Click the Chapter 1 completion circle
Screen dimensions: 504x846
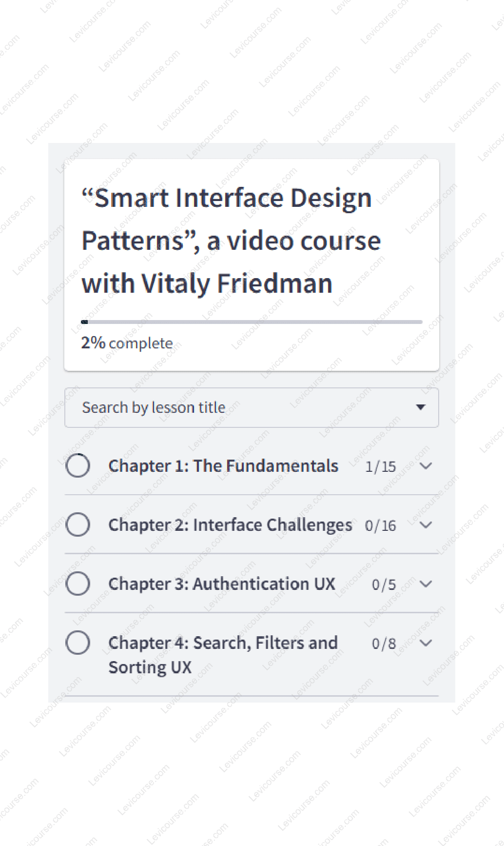pyautogui.click(x=78, y=465)
